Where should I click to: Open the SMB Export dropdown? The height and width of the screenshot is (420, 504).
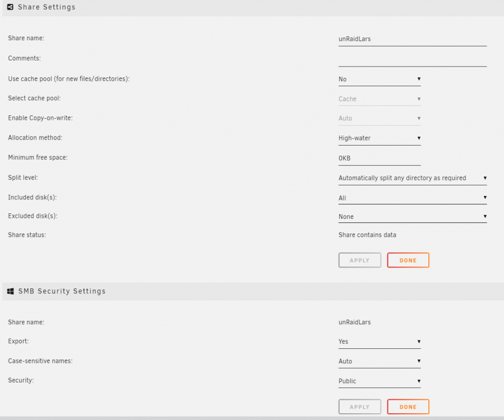380,342
